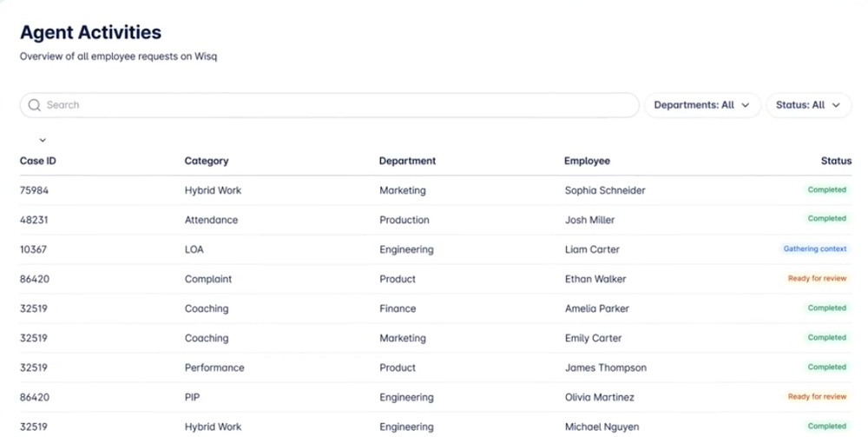
Task: Click the PIP category cell
Action: point(192,397)
